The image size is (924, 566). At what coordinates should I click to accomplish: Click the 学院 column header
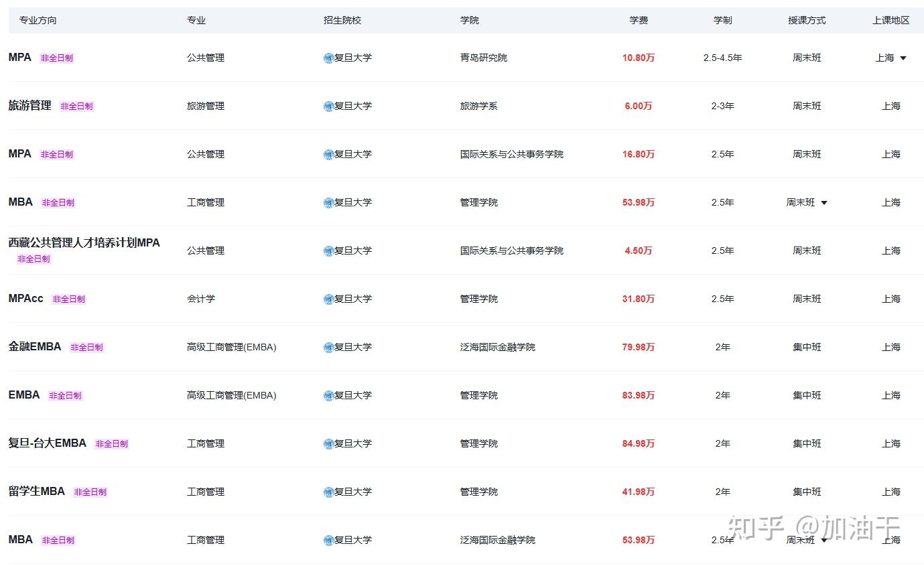coord(470,20)
